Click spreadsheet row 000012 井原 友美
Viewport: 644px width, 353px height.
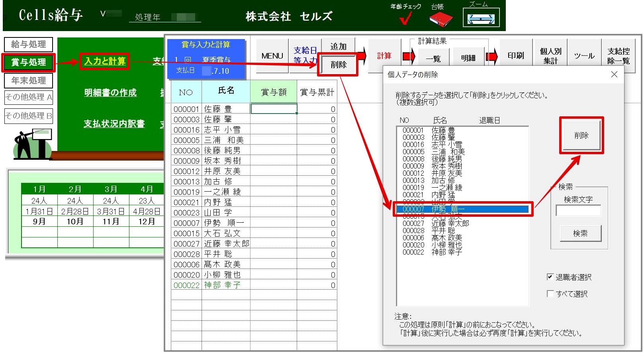pos(254,171)
